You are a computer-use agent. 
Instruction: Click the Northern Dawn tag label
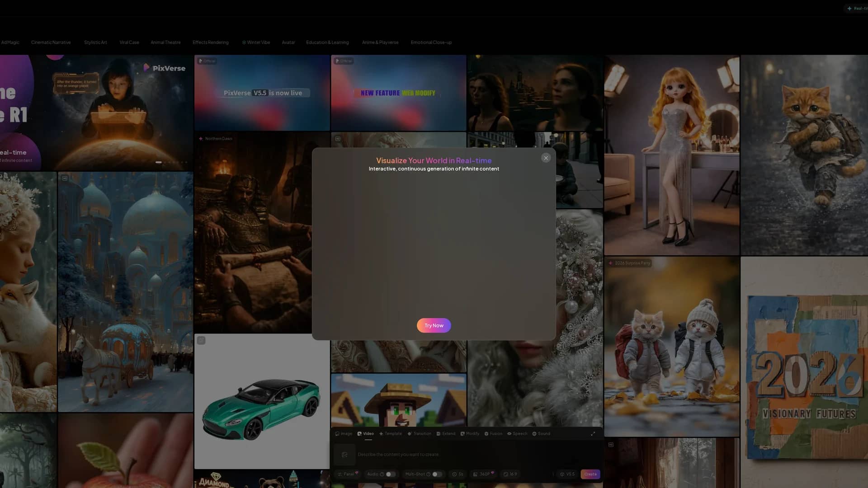click(x=216, y=138)
